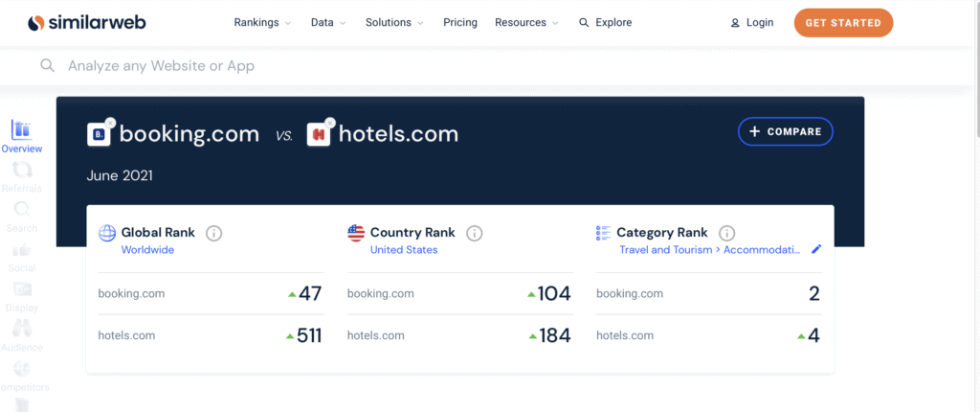
Task: Go to the Pricing page
Action: (x=460, y=22)
